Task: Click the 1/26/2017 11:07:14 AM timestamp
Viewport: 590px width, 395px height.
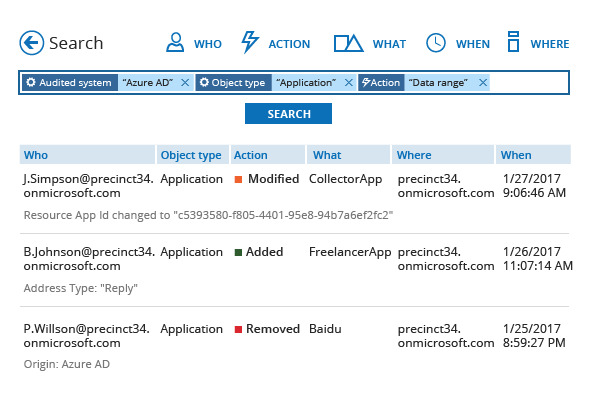Action: tap(538, 259)
